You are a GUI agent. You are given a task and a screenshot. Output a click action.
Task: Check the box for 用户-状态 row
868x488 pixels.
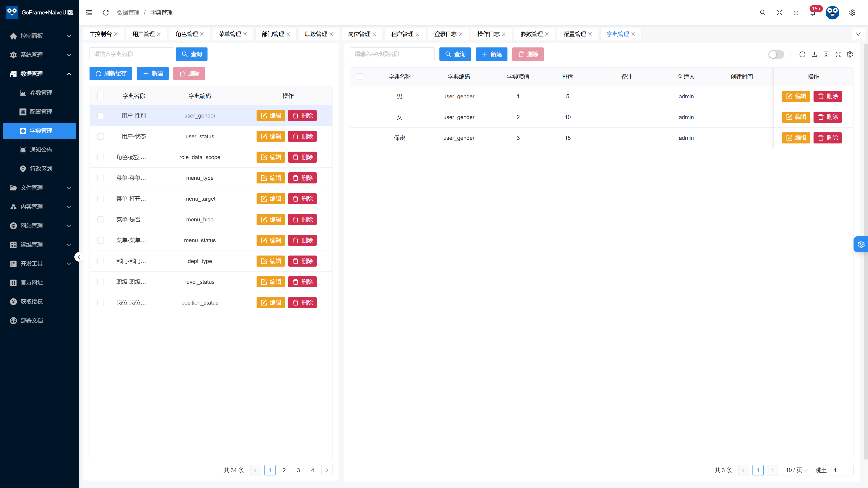(x=100, y=136)
